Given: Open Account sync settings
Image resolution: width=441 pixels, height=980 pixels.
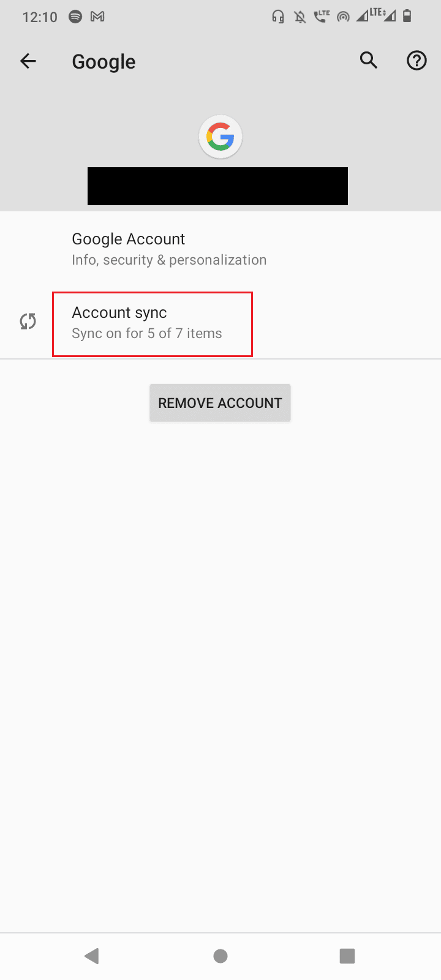Looking at the screenshot, I should tap(153, 323).
